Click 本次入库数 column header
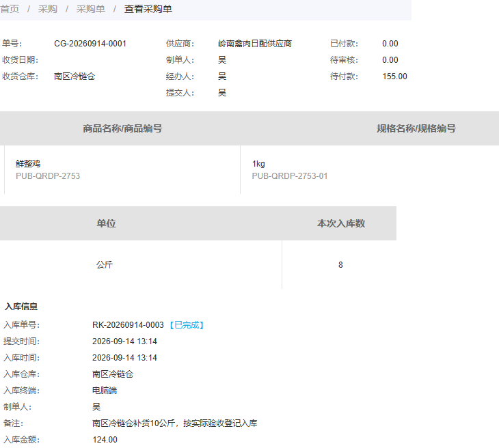Screen dimensions: 499x448 click(x=341, y=223)
